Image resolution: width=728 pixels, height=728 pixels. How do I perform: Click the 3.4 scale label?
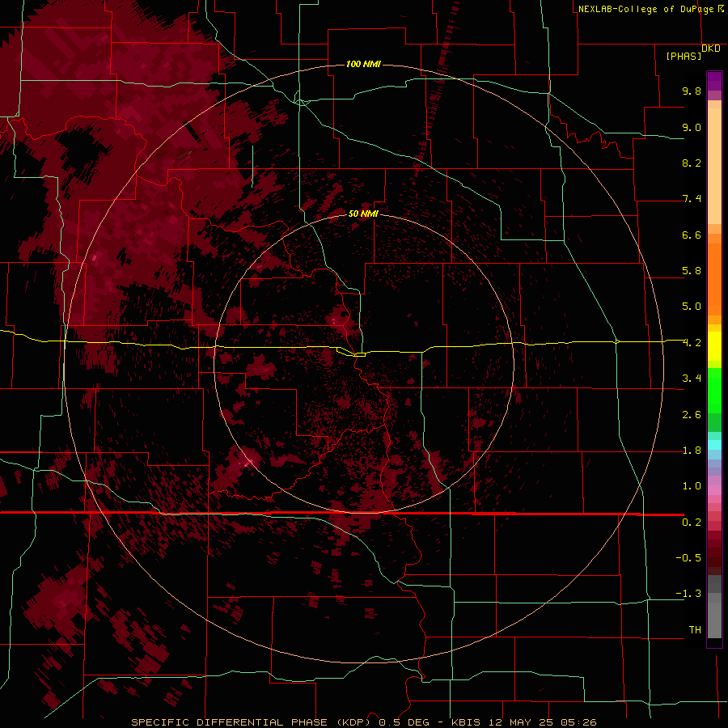click(692, 379)
